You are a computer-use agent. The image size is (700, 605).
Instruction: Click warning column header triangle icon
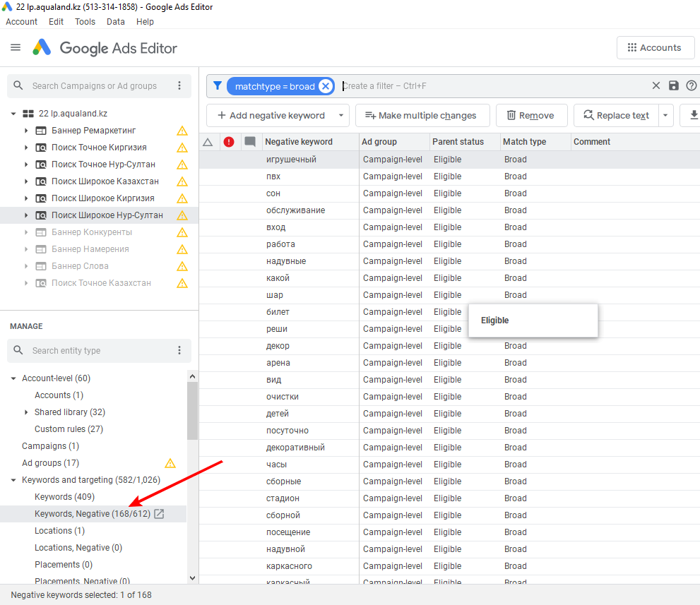(x=208, y=142)
